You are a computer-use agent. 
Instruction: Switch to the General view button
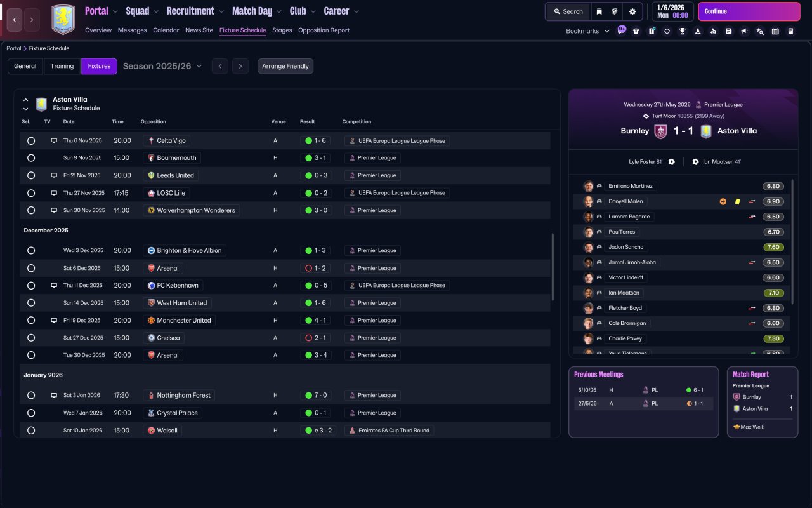25,66
